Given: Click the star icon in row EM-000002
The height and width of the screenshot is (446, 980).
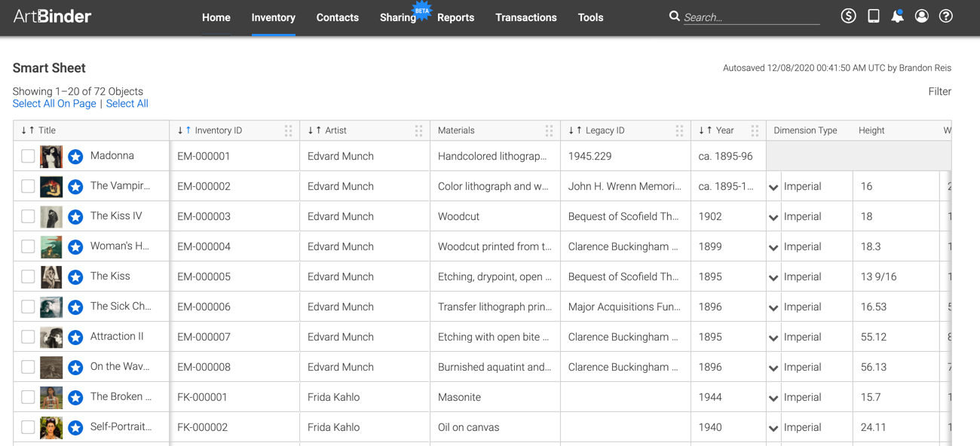Looking at the screenshot, I should pyautogui.click(x=75, y=187).
